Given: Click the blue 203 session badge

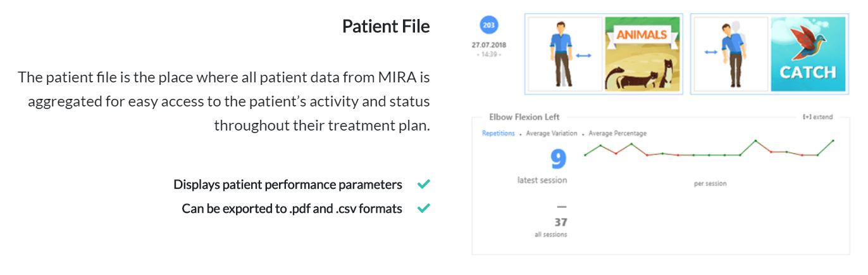Looking at the screenshot, I should pos(488,26).
